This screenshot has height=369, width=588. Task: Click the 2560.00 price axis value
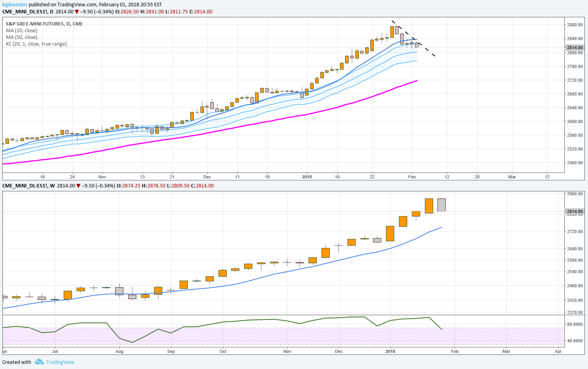point(575,135)
